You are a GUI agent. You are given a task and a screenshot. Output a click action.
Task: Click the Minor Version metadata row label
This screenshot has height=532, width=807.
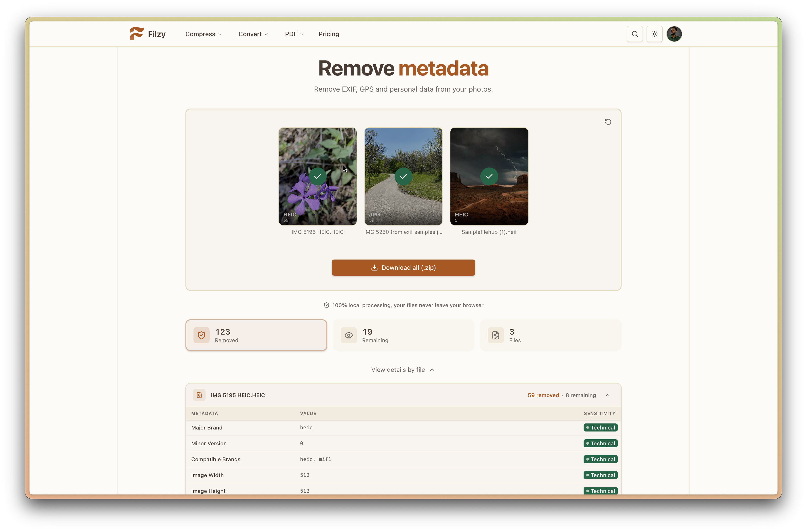[209, 444]
